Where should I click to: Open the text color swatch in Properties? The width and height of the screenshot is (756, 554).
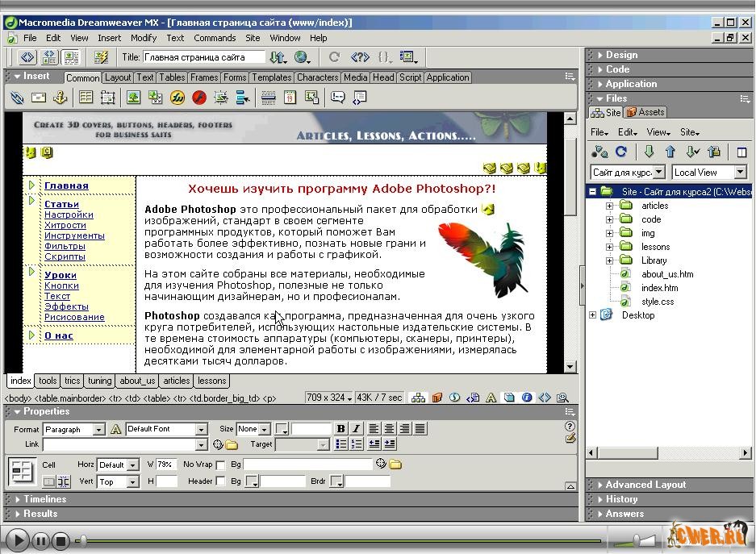point(281,429)
